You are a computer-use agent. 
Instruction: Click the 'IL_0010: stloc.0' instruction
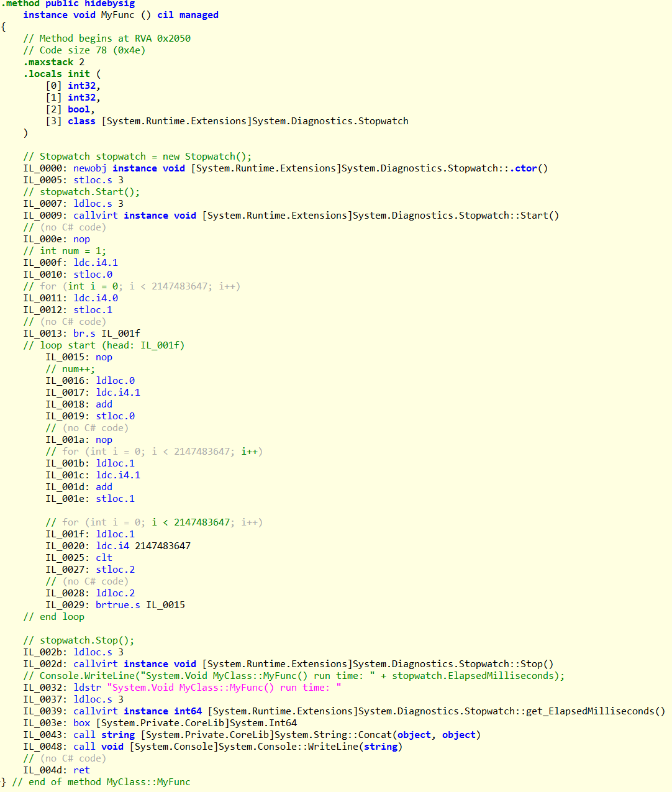[68, 275]
